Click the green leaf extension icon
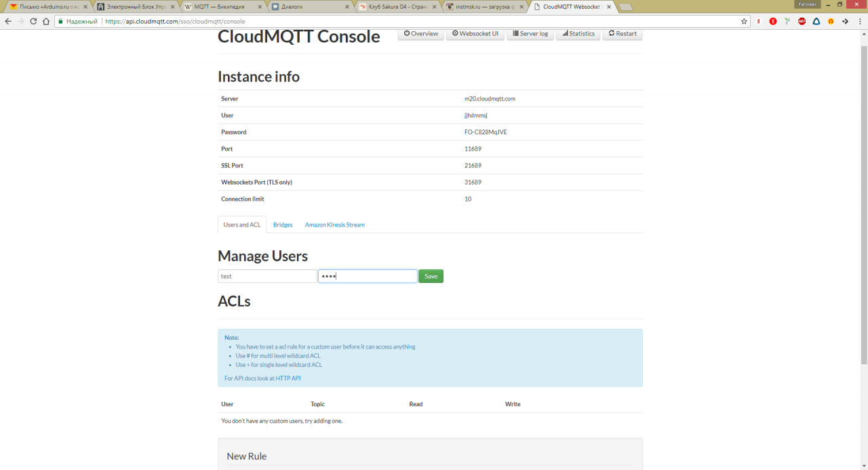The height and width of the screenshot is (470, 868). coord(787,21)
